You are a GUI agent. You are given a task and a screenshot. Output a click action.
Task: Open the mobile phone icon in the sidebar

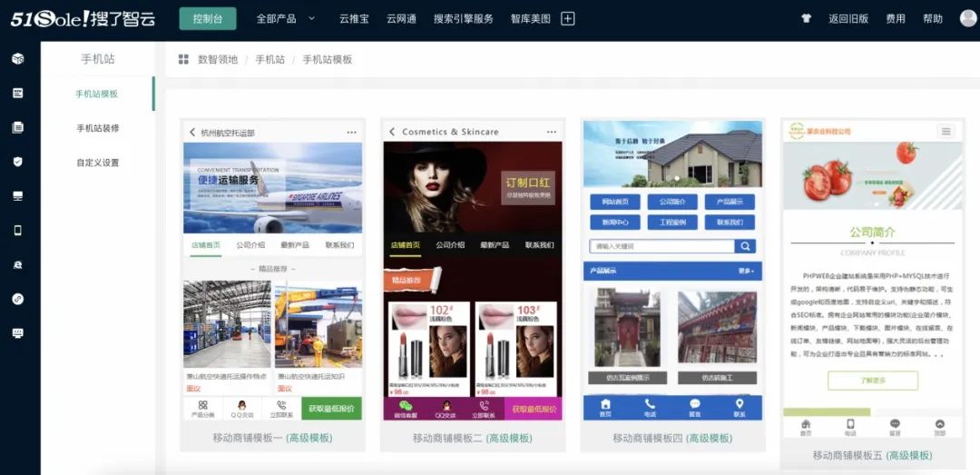click(x=18, y=231)
